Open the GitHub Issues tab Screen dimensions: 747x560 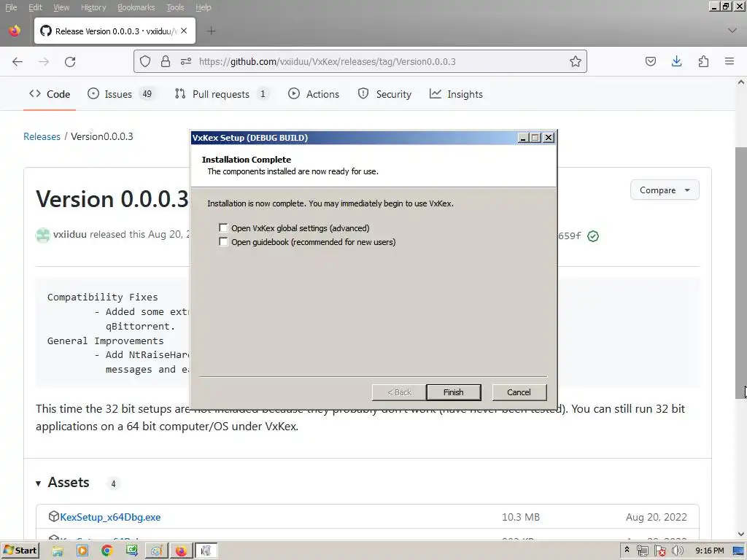(x=122, y=94)
